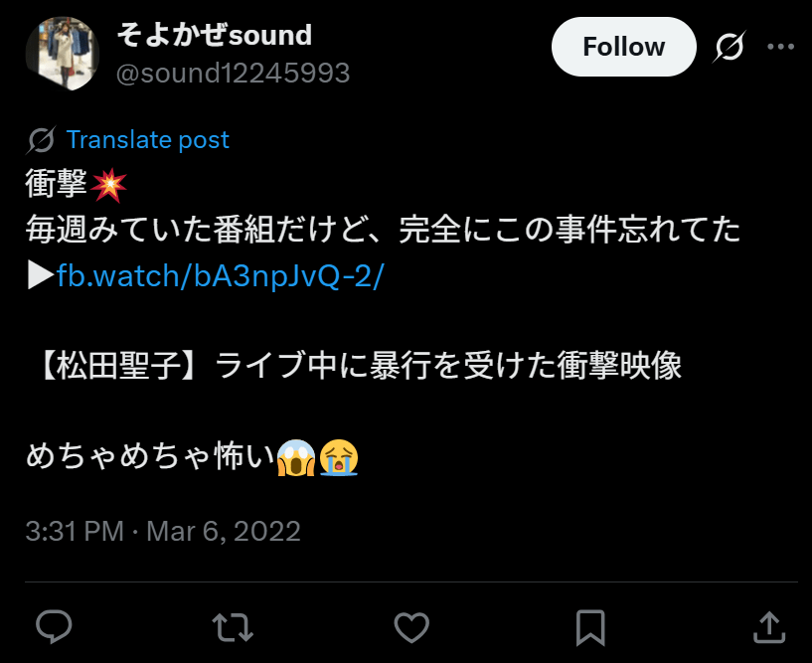Open the Grok explain icon beside Follow
Image resolution: width=812 pixels, height=663 pixels.
[730, 47]
